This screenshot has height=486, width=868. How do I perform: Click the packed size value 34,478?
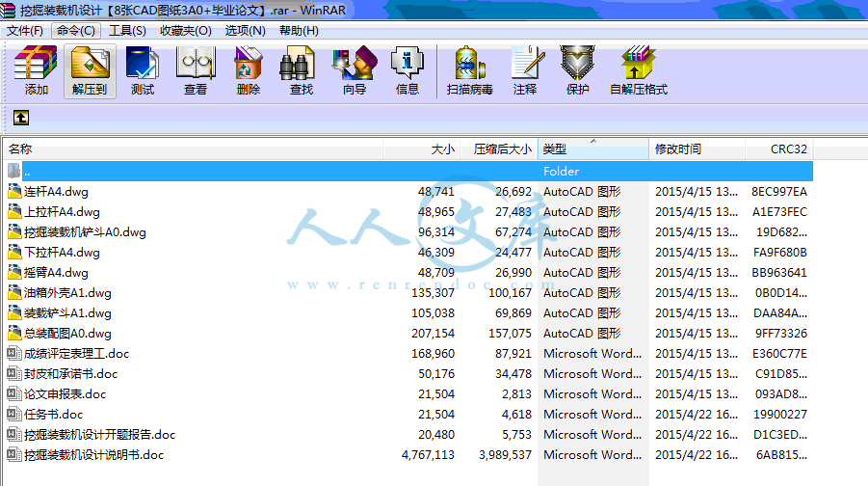[x=513, y=374]
